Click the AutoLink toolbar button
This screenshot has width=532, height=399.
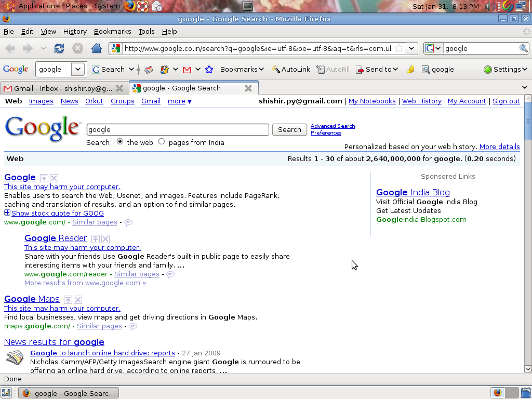tap(291, 70)
